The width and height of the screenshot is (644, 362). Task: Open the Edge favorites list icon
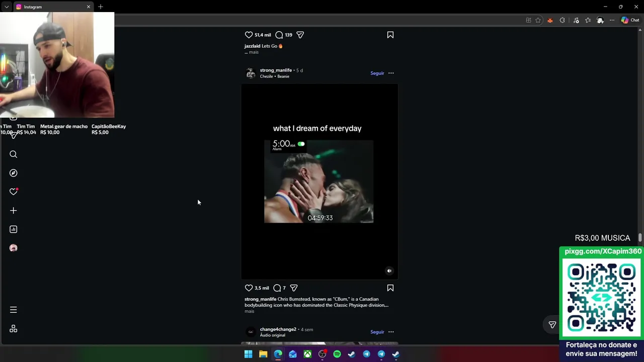point(588,20)
